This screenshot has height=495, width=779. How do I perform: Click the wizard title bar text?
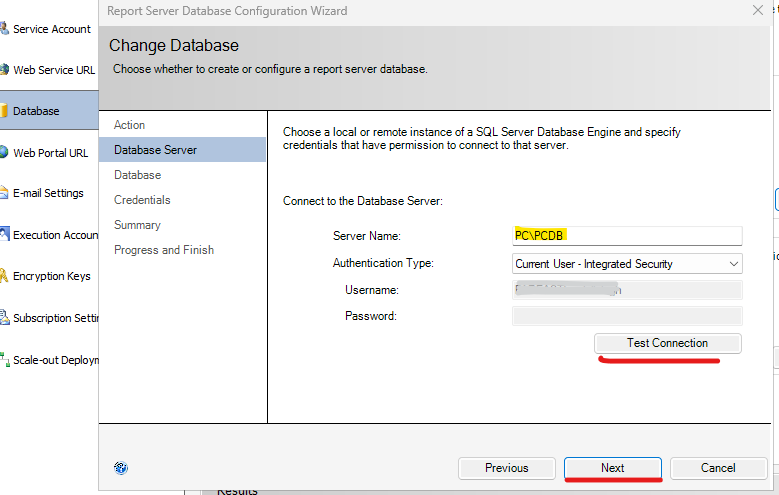coord(227,11)
